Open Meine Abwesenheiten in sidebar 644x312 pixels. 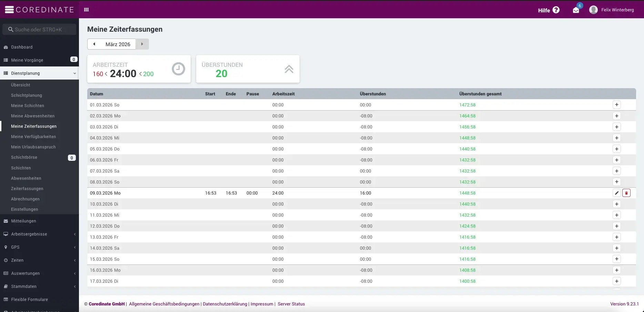coord(33,116)
